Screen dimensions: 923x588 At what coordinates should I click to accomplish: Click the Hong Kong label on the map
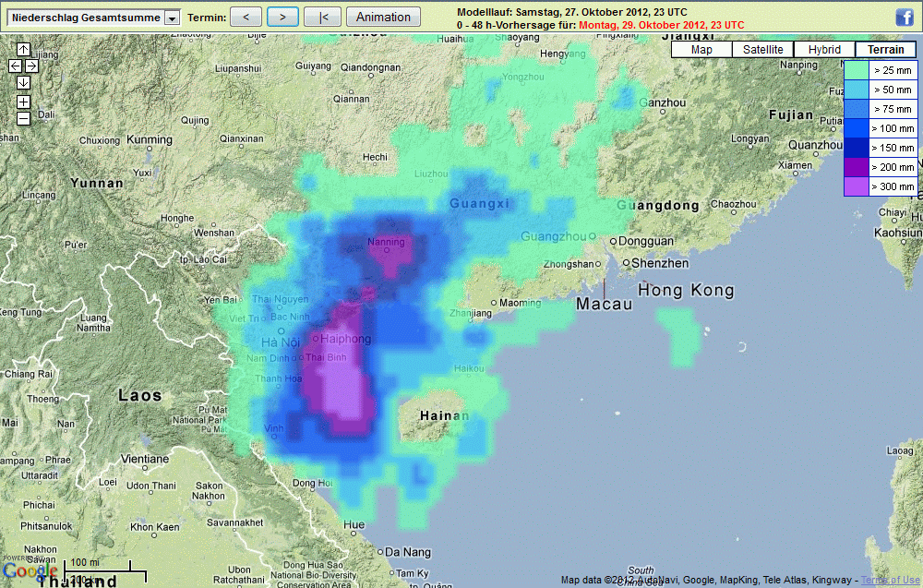(687, 290)
